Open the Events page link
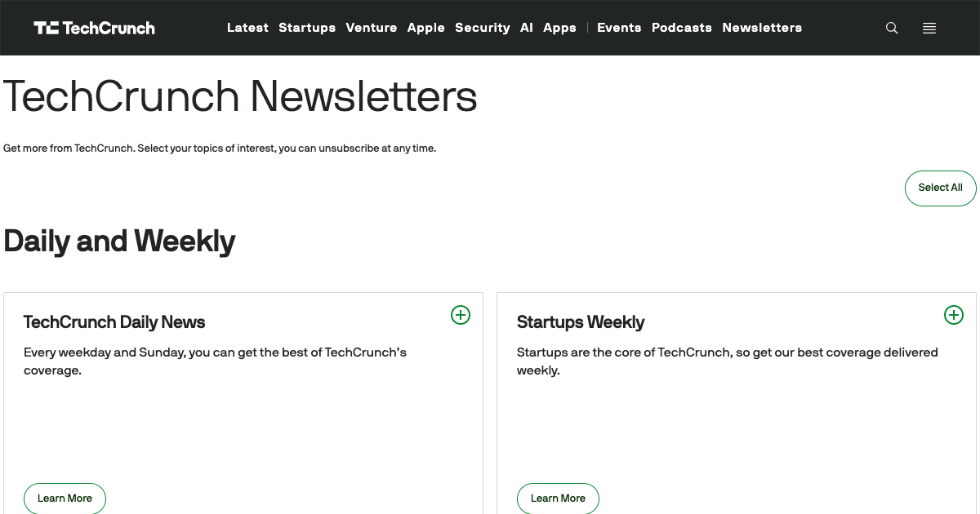 pos(619,28)
